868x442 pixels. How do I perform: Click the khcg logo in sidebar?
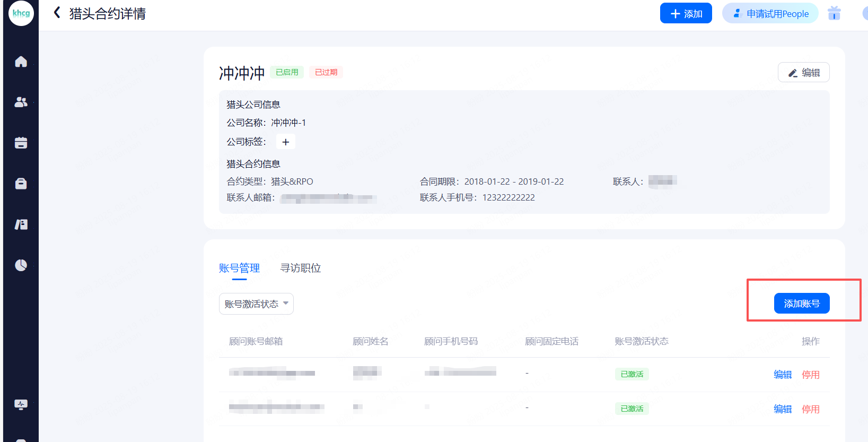click(x=21, y=13)
